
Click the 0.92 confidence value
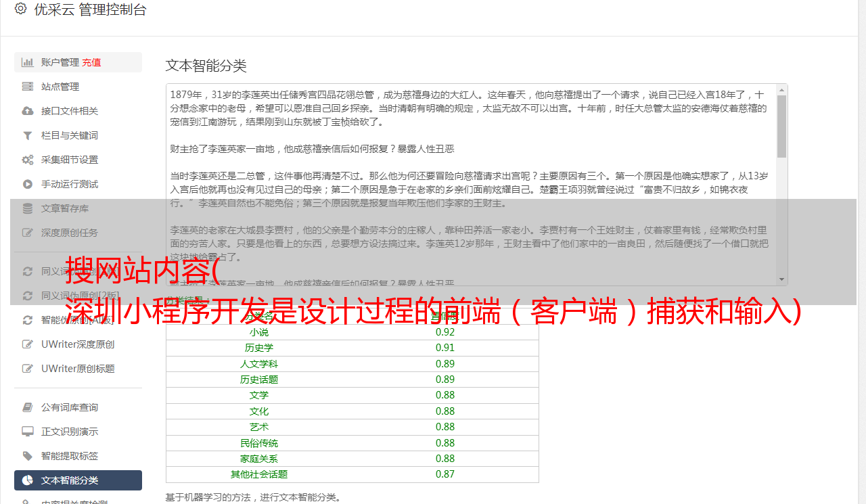click(x=445, y=332)
